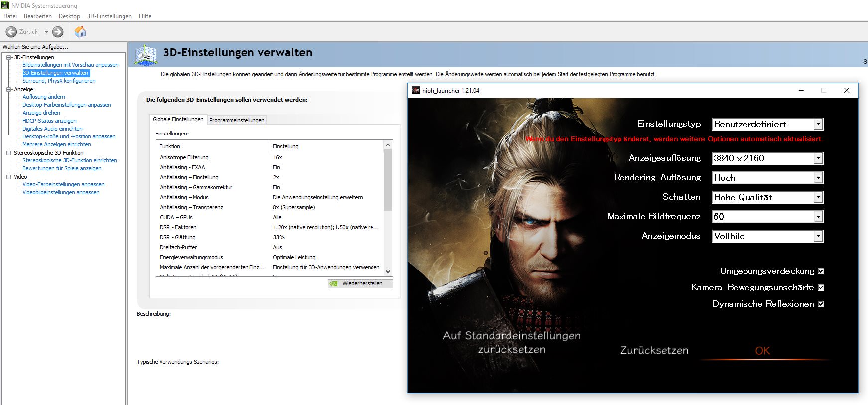The height and width of the screenshot is (405, 868).
Task: Open the Schatten dropdown
Action: click(767, 197)
